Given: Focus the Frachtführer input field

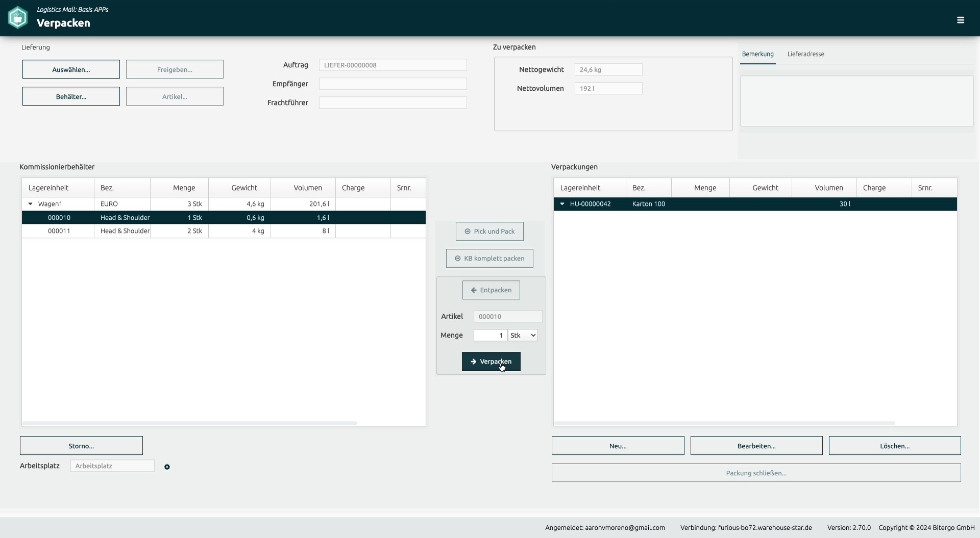Looking at the screenshot, I should [x=393, y=103].
